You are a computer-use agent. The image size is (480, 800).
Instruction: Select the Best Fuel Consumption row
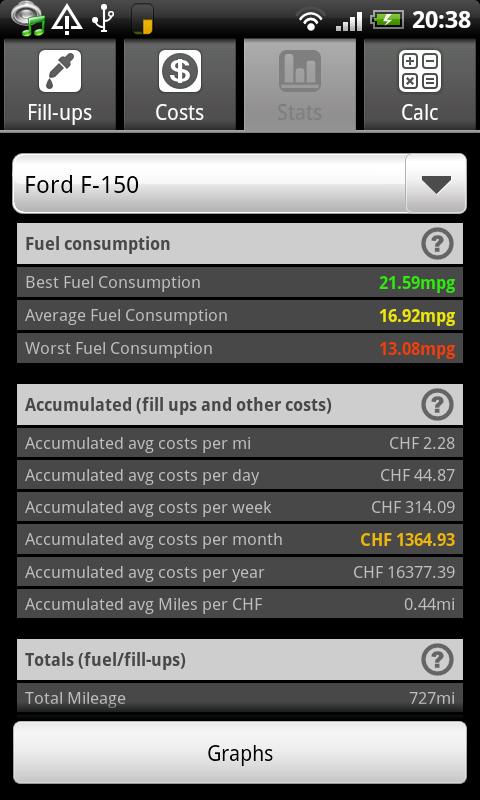[x=240, y=282]
